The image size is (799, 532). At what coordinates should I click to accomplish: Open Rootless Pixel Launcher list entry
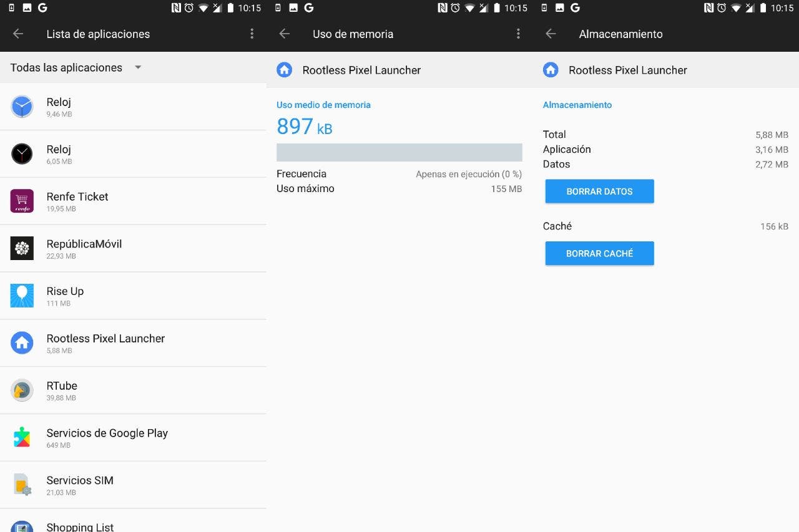click(x=105, y=343)
